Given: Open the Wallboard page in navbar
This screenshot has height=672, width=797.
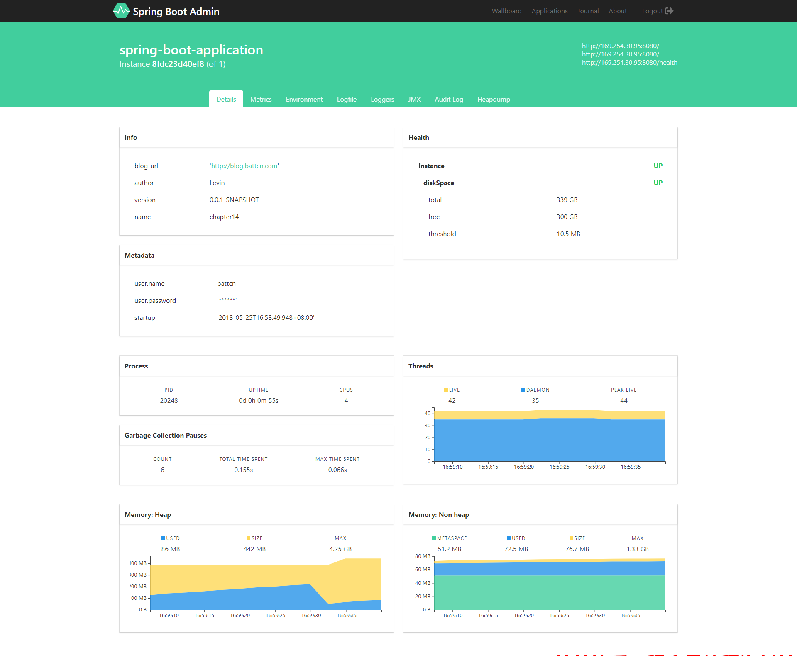Looking at the screenshot, I should (506, 11).
